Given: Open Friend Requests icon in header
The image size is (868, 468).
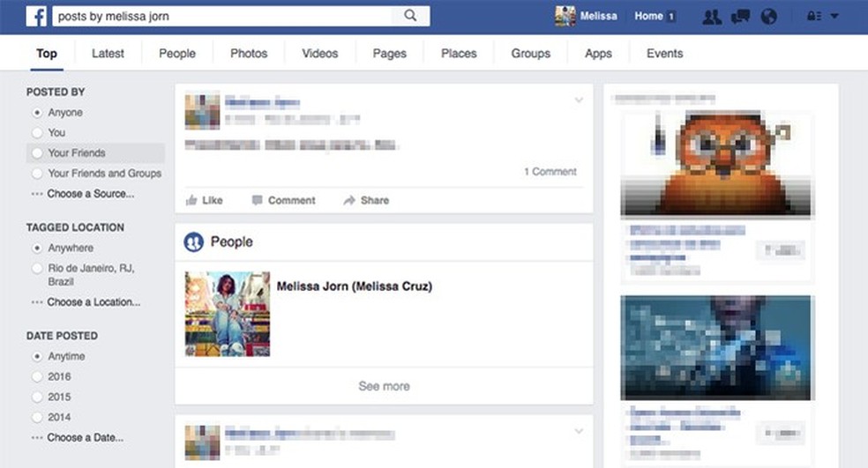Looking at the screenshot, I should tap(712, 17).
